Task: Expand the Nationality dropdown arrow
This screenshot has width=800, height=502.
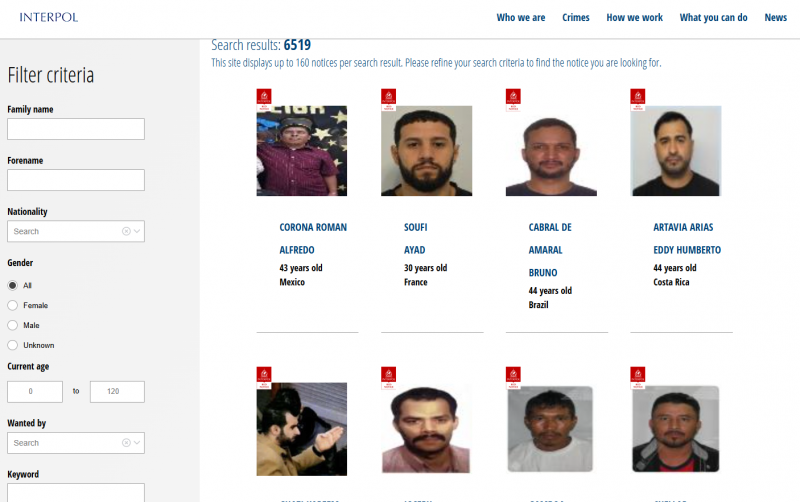Action: (137, 231)
